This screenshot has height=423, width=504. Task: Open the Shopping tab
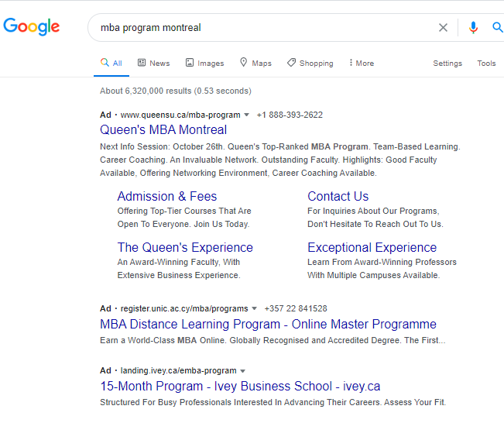pyautogui.click(x=310, y=63)
